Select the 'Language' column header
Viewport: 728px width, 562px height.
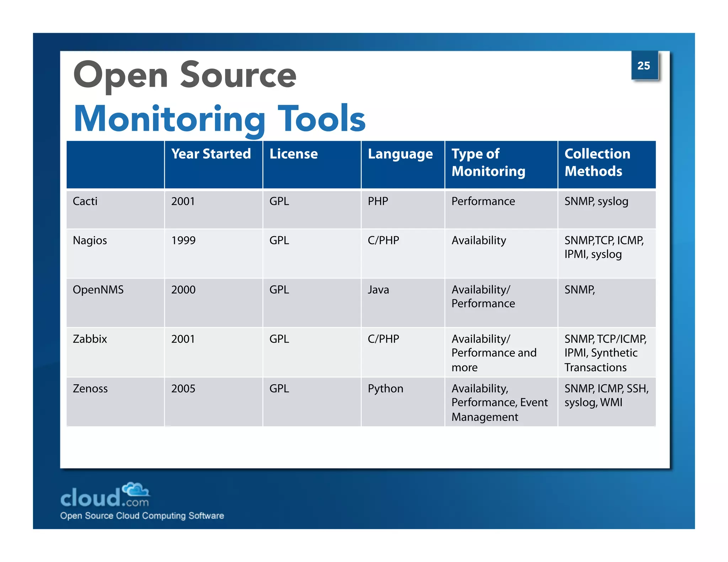click(403, 164)
